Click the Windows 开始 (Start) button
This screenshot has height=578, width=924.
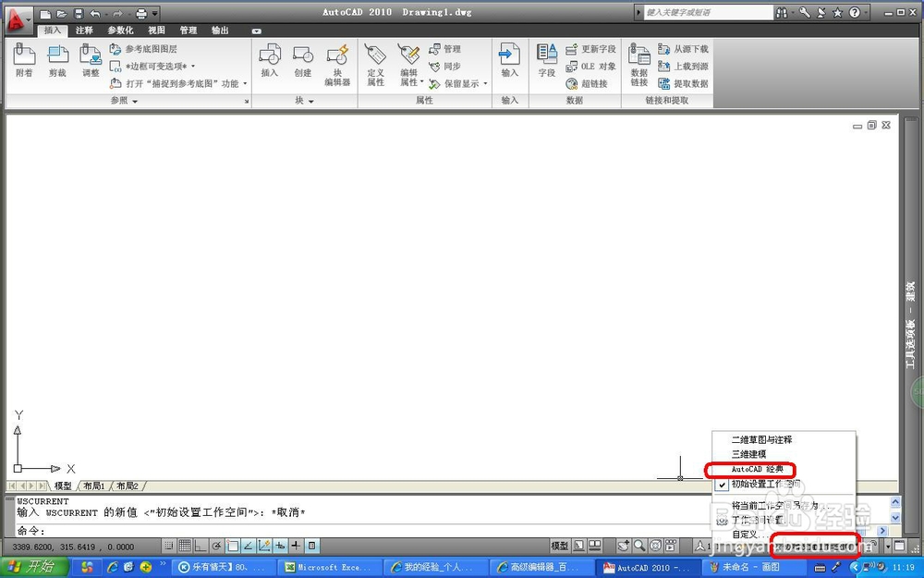[33, 568]
